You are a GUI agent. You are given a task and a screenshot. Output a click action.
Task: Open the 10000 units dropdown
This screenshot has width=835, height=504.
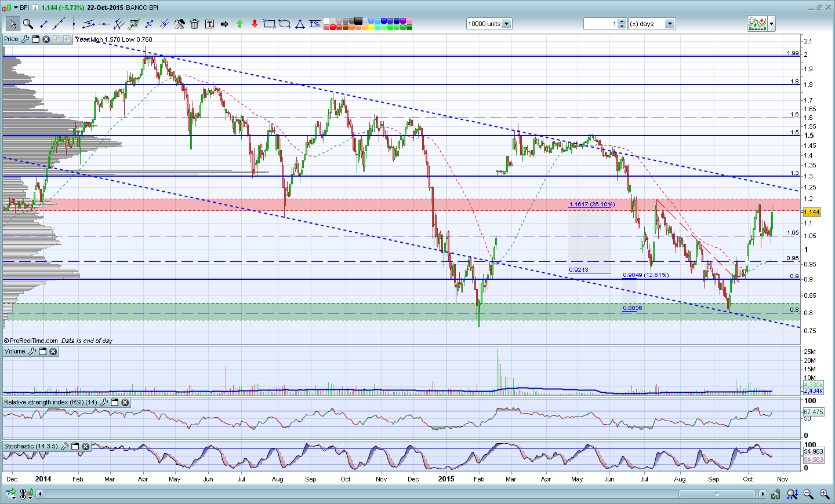pyautogui.click(x=506, y=24)
